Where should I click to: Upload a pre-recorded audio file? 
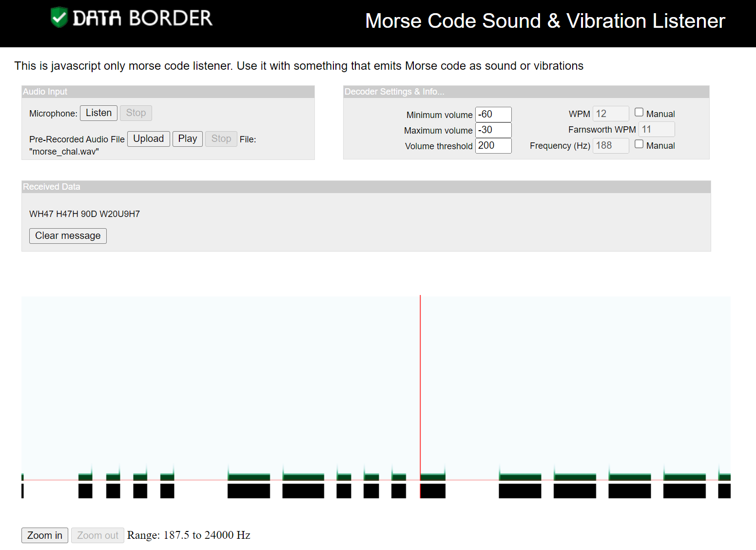[x=148, y=139]
